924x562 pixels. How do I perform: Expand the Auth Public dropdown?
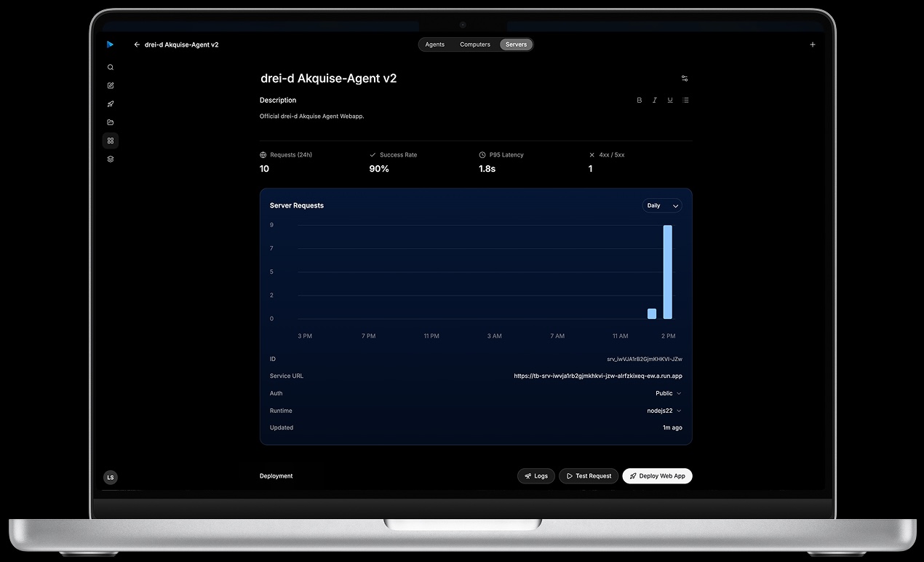click(669, 393)
